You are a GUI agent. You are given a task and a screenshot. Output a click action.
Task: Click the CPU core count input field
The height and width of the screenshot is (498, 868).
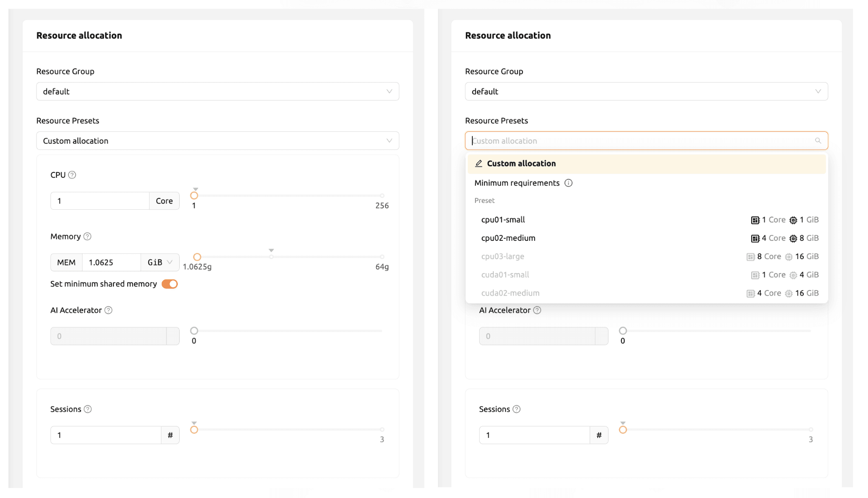(x=99, y=201)
